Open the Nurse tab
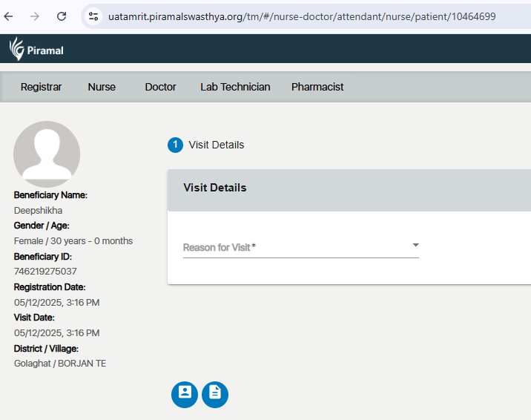Image resolution: width=531 pixels, height=420 pixels. tap(102, 87)
